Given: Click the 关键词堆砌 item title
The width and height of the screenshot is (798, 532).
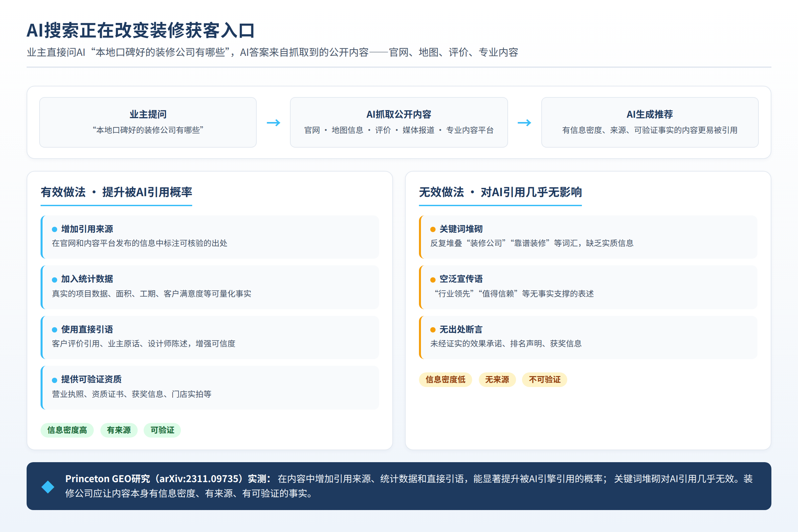Looking at the screenshot, I should (x=461, y=229).
